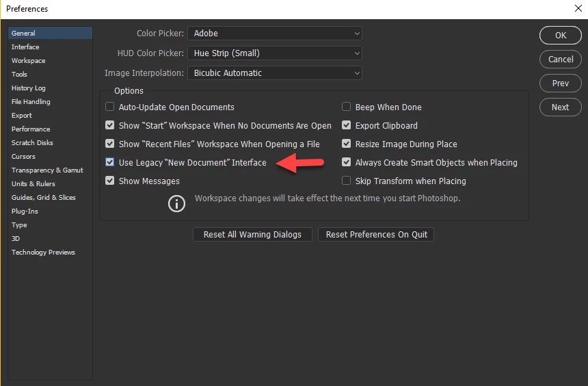Click the "HUD Color Picker:" label
This screenshot has width=588, height=386.
tap(150, 53)
